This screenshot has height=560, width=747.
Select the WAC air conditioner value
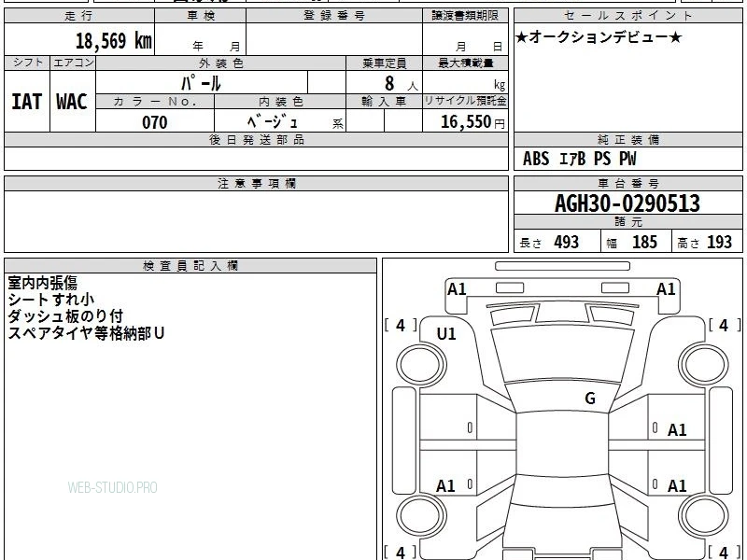tap(72, 102)
